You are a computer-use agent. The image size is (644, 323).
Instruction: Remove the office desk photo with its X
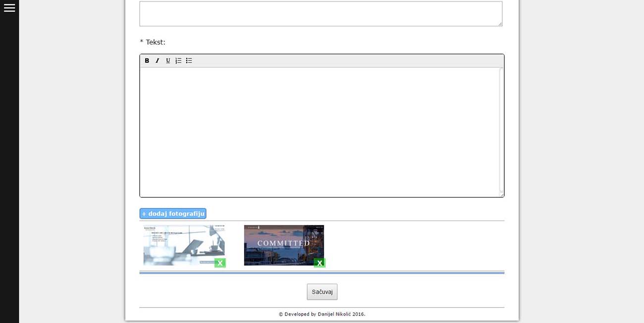(220, 263)
